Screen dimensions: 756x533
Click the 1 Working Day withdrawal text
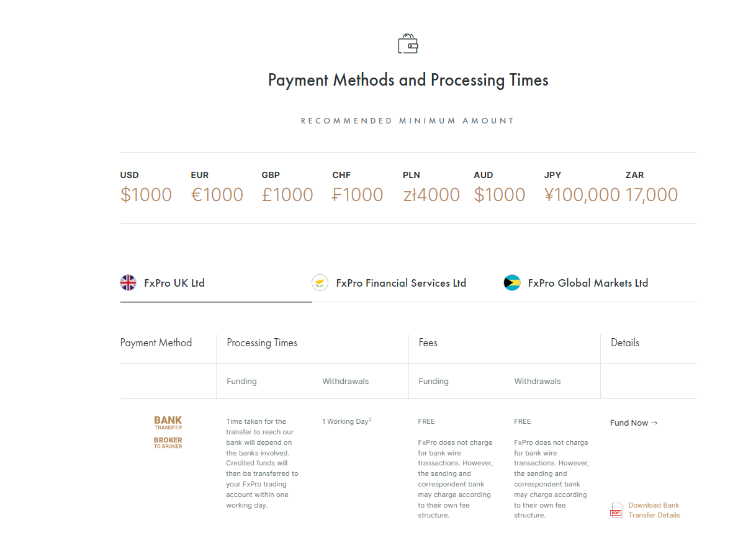point(346,421)
